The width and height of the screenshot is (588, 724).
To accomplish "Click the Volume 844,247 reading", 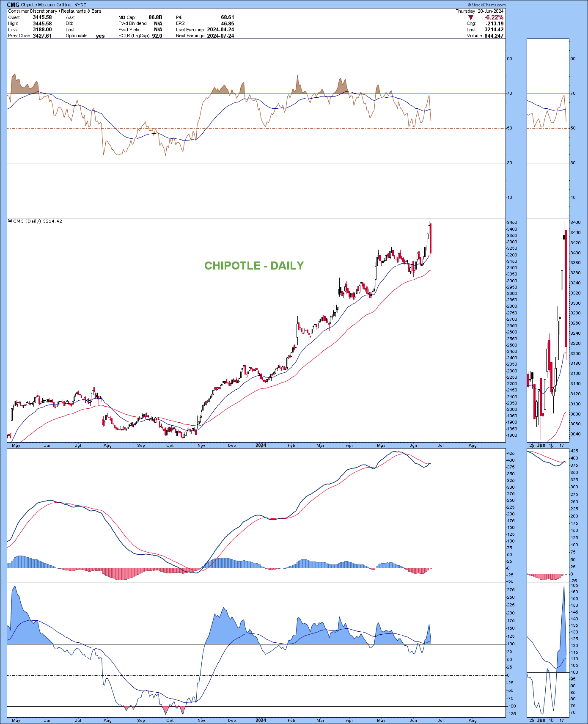I will 494,36.
